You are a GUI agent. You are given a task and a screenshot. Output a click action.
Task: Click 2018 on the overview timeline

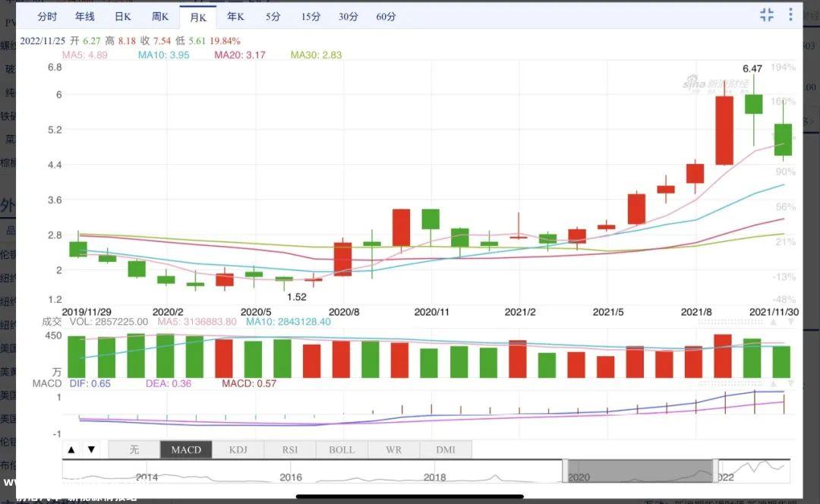434,477
